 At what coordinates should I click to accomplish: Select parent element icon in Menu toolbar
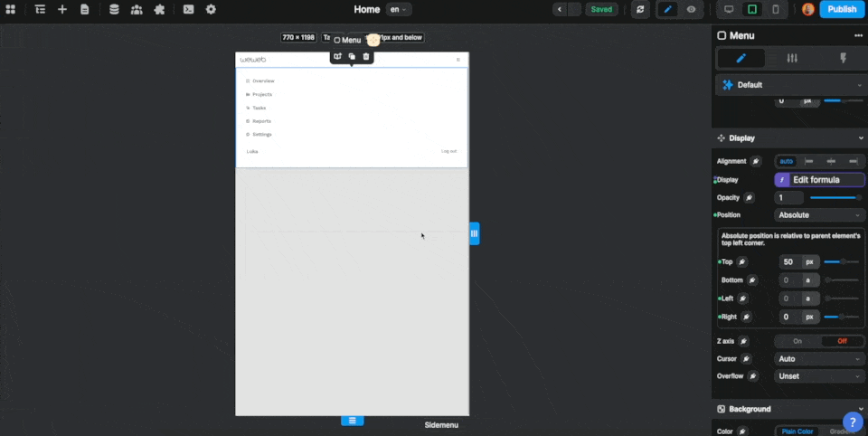(337, 56)
